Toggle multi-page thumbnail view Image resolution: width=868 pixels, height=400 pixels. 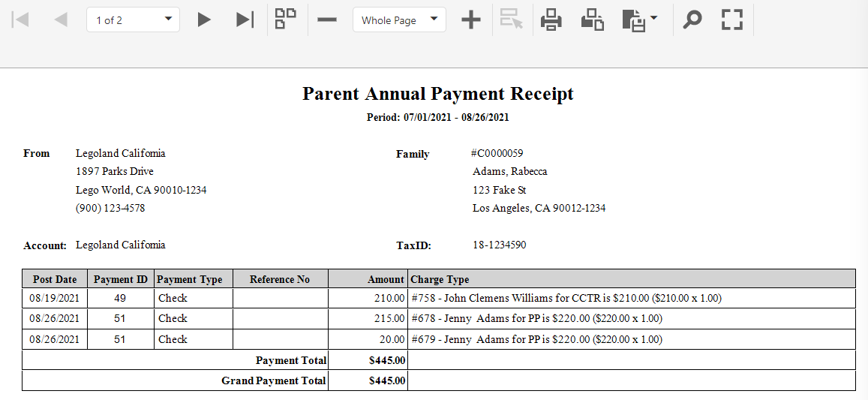[286, 19]
